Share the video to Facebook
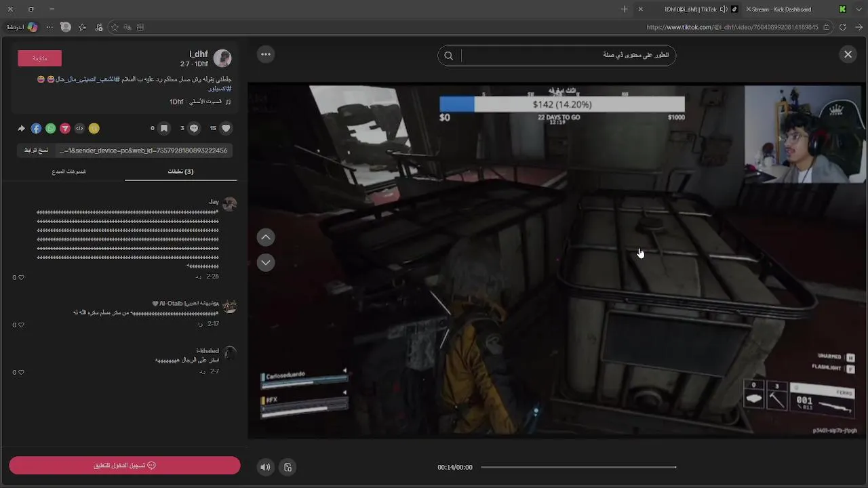The height and width of the screenshot is (488, 868). click(36, 128)
